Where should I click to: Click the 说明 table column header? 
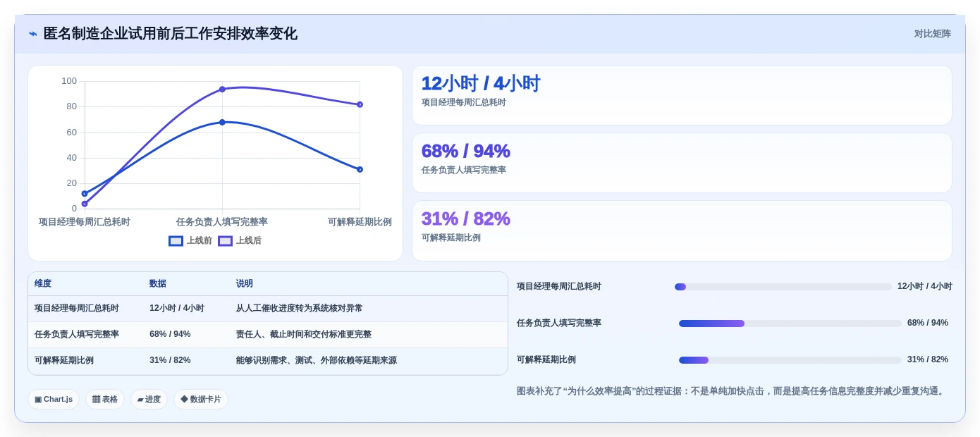coord(245,283)
